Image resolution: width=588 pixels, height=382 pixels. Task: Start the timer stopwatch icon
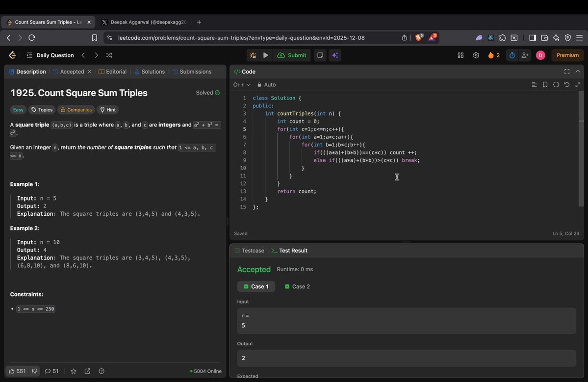point(512,55)
